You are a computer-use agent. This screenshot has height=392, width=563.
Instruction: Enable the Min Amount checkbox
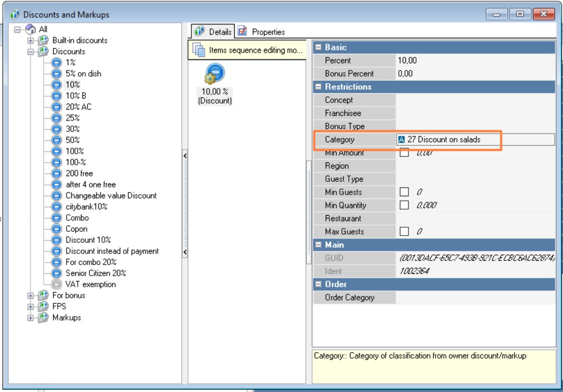(404, 153)
